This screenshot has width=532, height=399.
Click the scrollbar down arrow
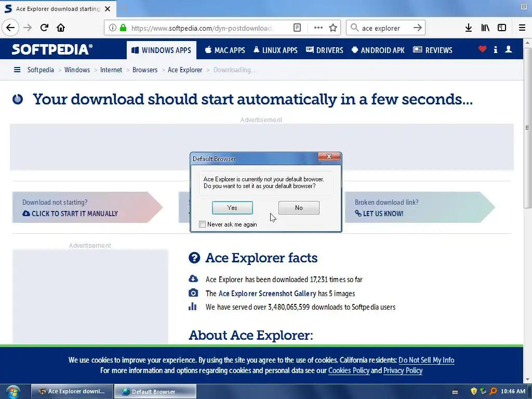[x=527, y=380]
